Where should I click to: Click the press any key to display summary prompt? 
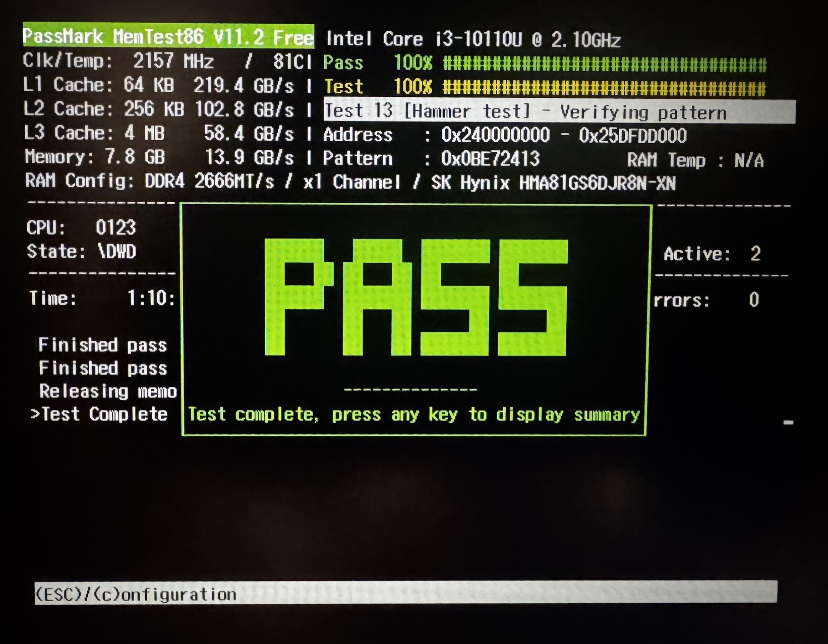click(x=486, y=415)
